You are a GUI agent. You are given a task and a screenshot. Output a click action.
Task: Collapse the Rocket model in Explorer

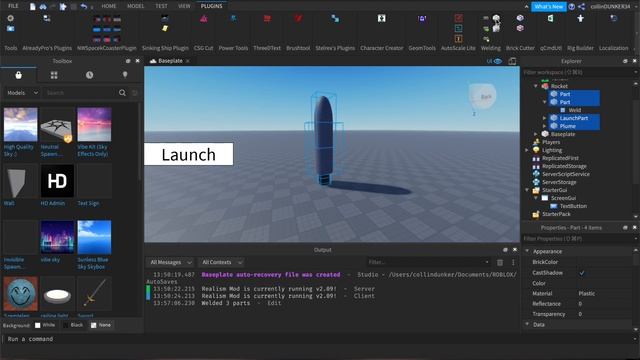(x=536, y=86)
